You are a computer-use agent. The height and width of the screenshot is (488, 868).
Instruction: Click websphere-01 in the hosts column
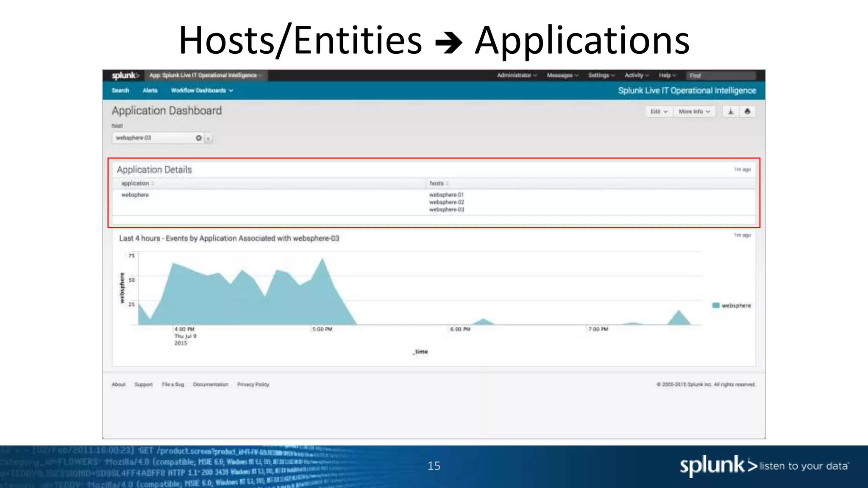coord(446,195)
